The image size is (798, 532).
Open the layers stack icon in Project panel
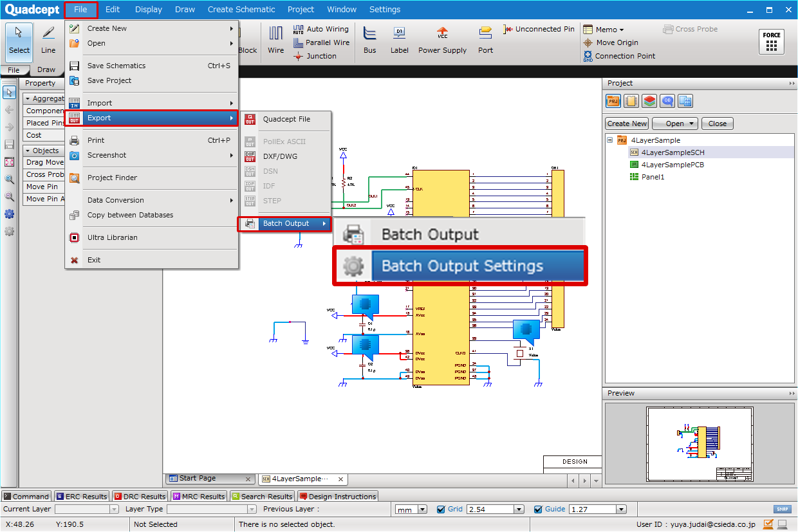point(649,101)
